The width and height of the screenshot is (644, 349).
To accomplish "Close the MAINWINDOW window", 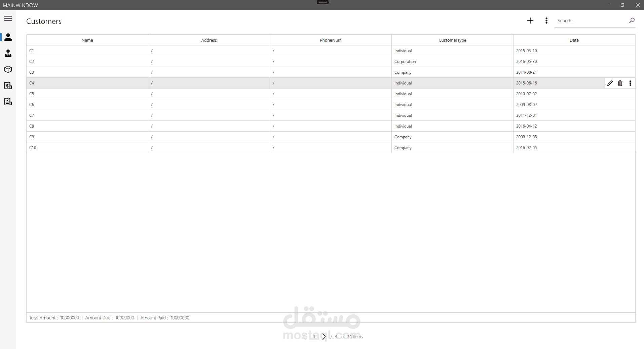I will coord(638,5).
